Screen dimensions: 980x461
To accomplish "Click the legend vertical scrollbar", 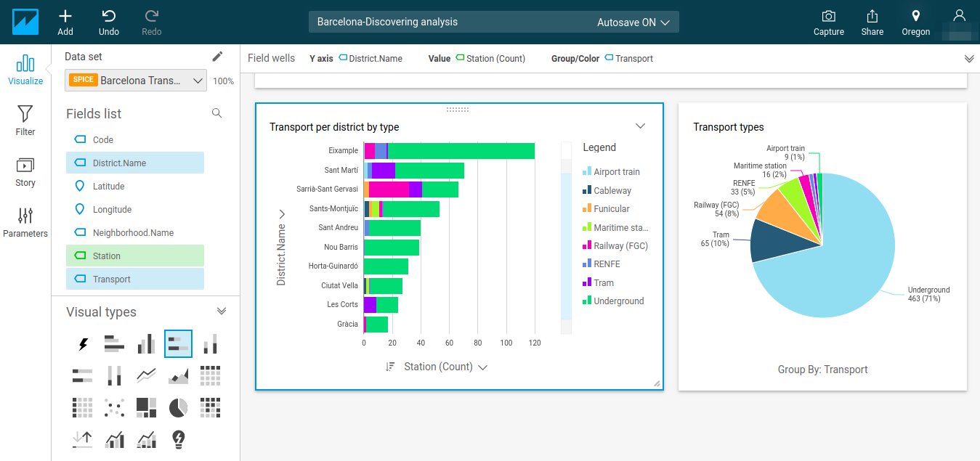I will coord(566,238).
